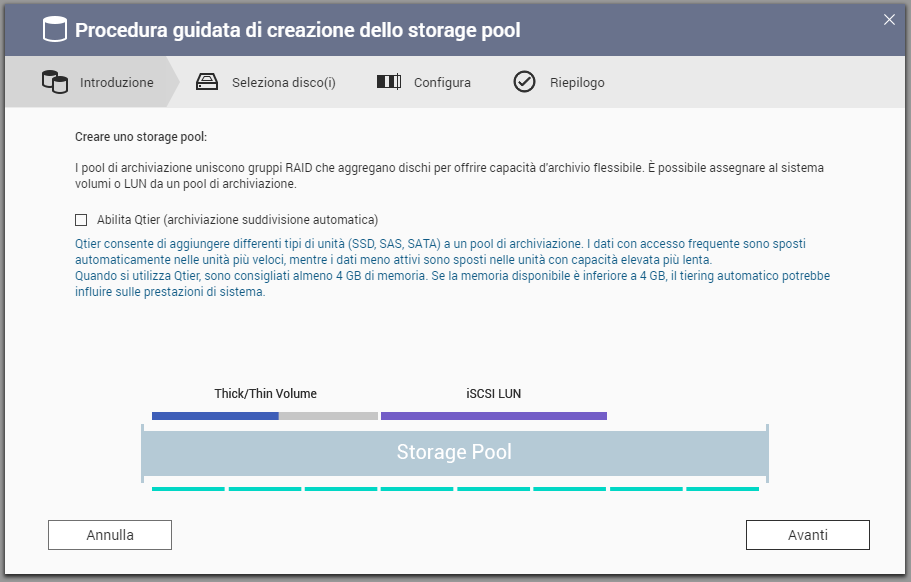Click the Storage Pool diagram block
This screenshot has width=911, height=582.
(x=454, y=452)
